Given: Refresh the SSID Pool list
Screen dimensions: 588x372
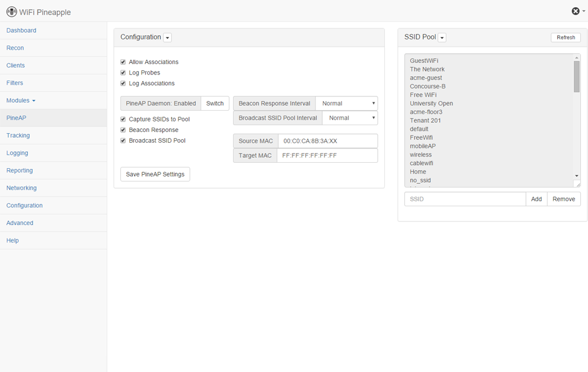Looking at the screenshot, I should point(566,38).
